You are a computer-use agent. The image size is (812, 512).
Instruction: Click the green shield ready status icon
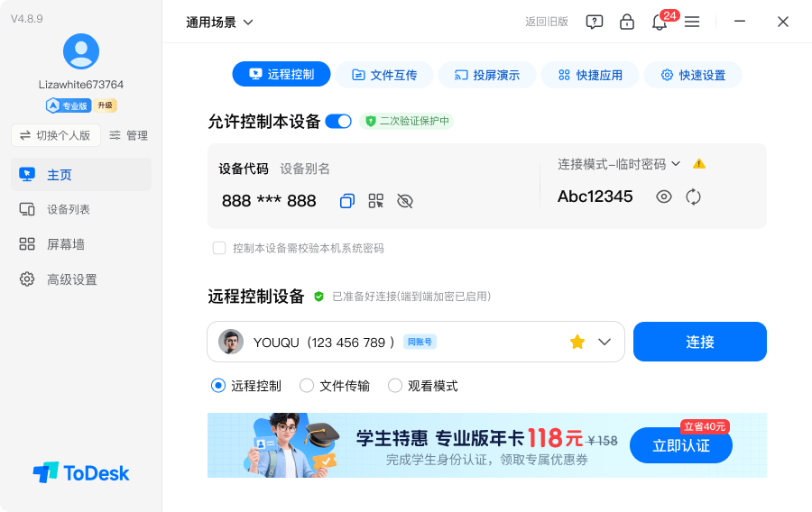coord(319,297)
